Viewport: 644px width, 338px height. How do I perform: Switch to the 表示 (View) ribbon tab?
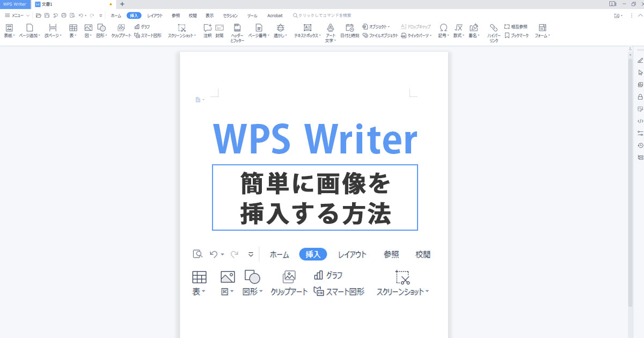[x=209, y=16]
